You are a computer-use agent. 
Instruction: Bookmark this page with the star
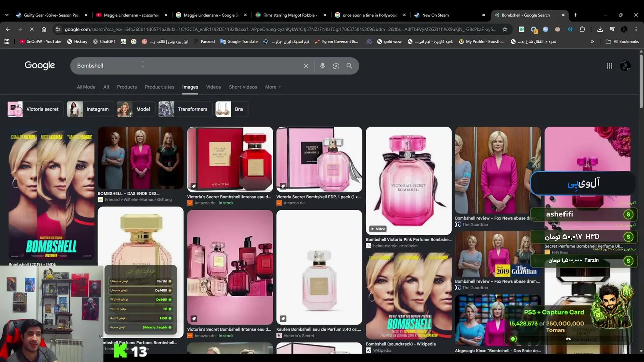coord(505,29)
